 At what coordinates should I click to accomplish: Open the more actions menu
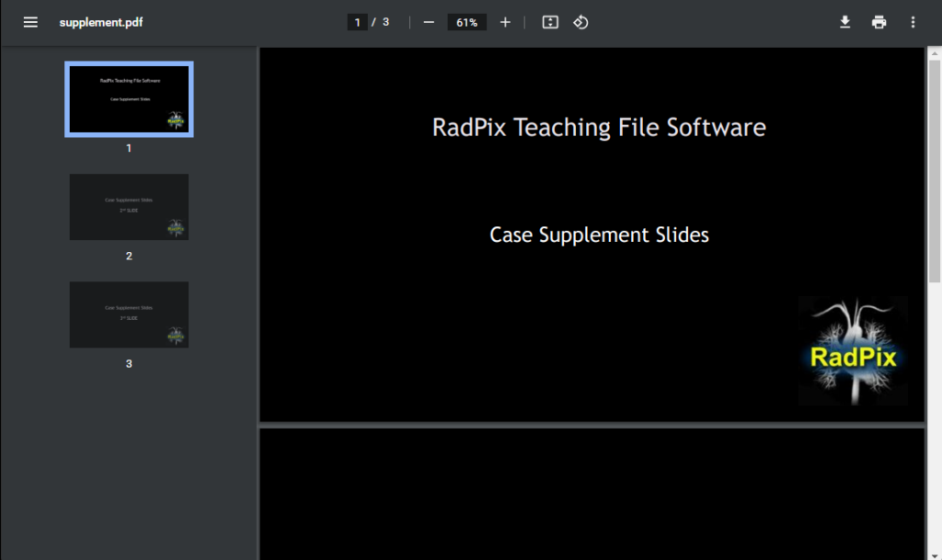click(x=913, y=22)
